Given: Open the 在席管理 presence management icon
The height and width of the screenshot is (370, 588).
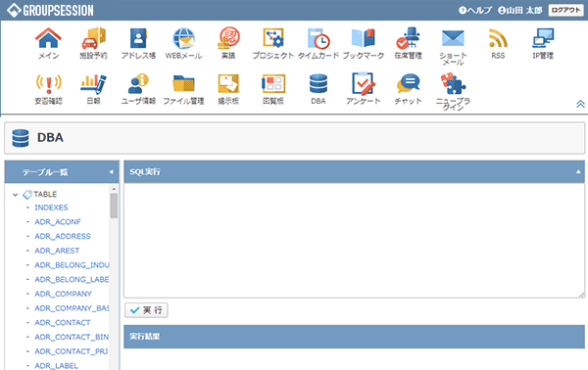Looking at the screenshot, I should pos(408,38).
